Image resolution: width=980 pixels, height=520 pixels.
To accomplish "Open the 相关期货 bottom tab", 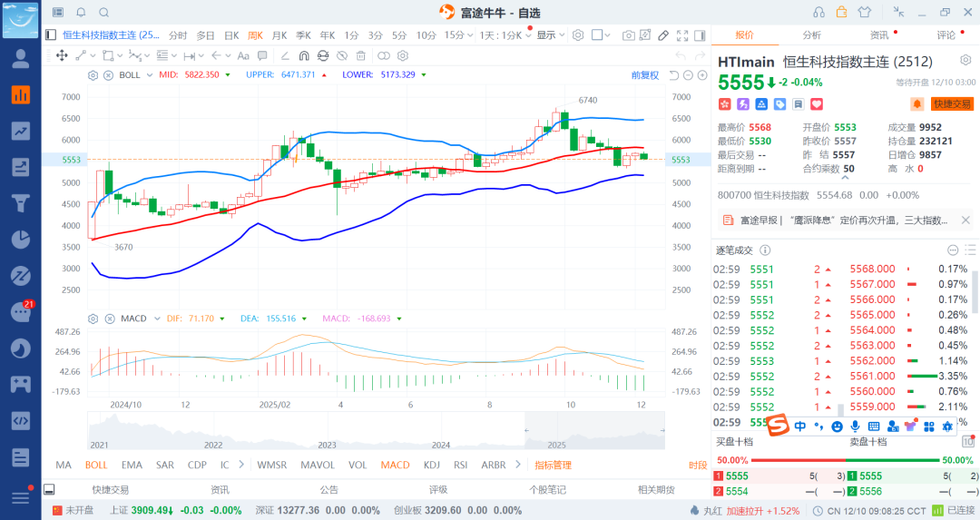I will click(x=656, y=490).
